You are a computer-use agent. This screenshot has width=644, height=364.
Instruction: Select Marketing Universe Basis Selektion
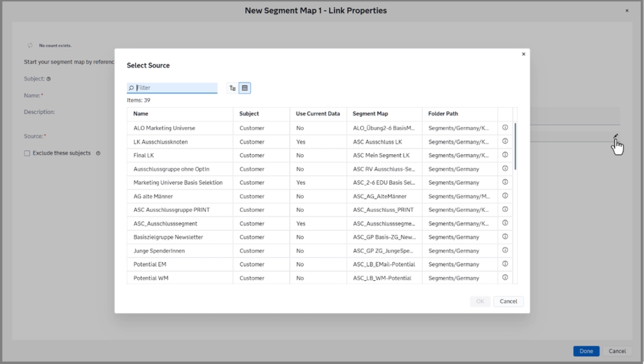point(320,183)
